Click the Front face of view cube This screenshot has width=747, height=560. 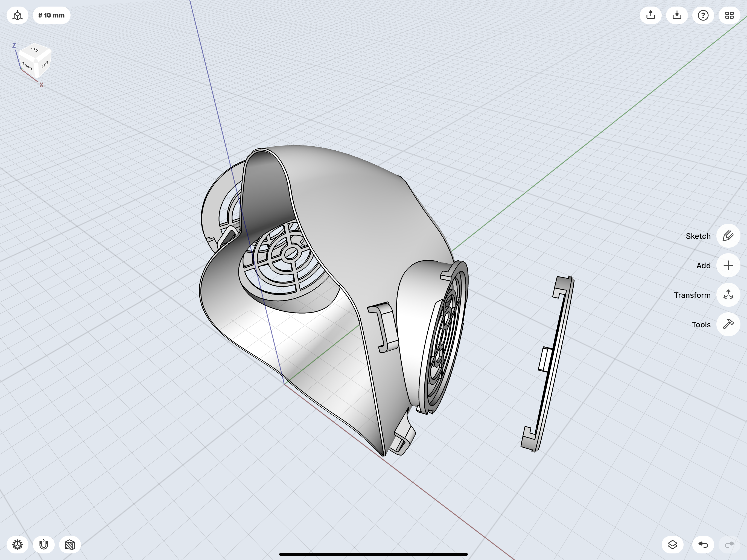[x=27, y=66]
